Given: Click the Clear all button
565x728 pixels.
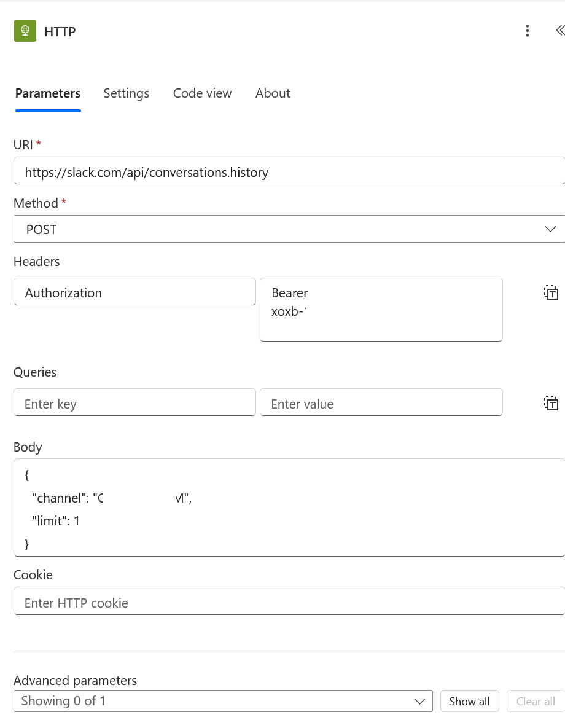Looking at the screenshot, I should [x=535, y=701].
